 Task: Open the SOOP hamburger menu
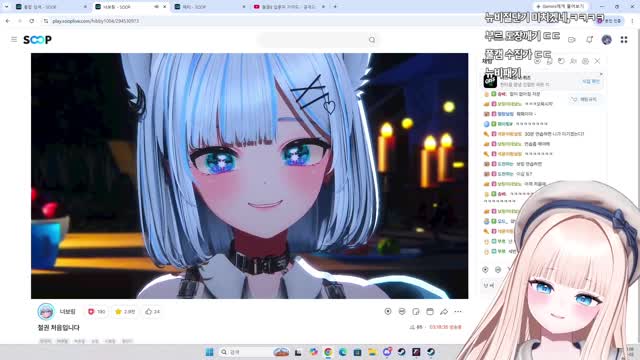14,40
